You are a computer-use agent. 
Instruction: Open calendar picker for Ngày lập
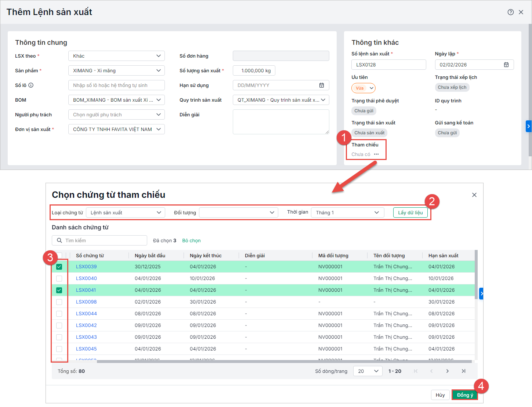506,65
